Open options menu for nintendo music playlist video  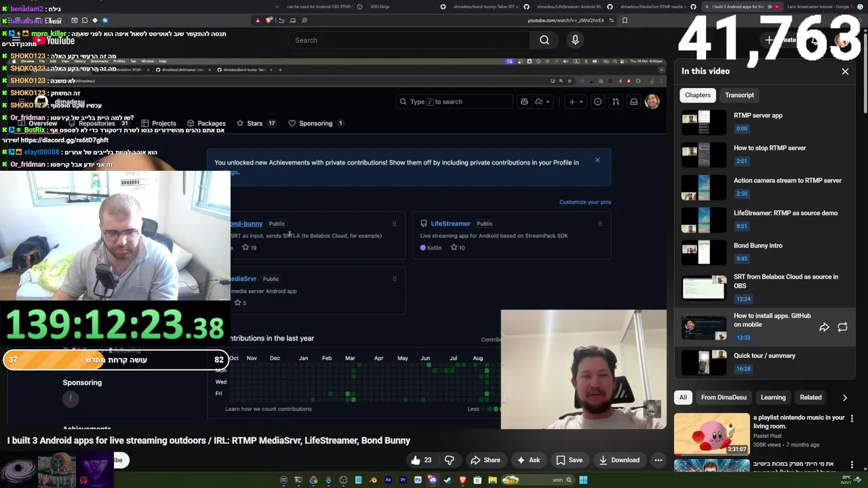pos(852,419)
